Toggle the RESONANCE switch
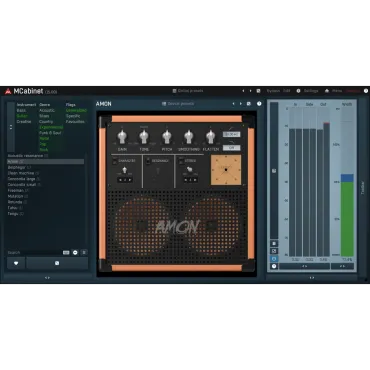Image resolution: width=370 pixels, height=370 pixels. point(148,161)
